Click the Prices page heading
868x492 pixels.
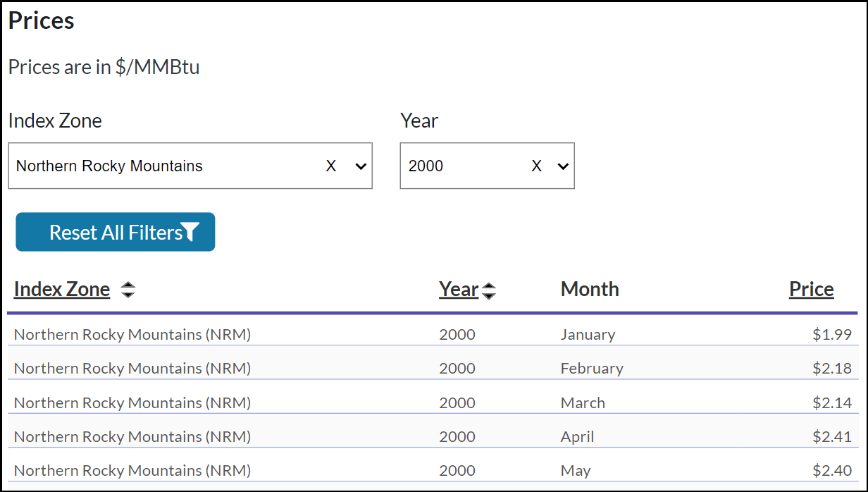[42, 21]
